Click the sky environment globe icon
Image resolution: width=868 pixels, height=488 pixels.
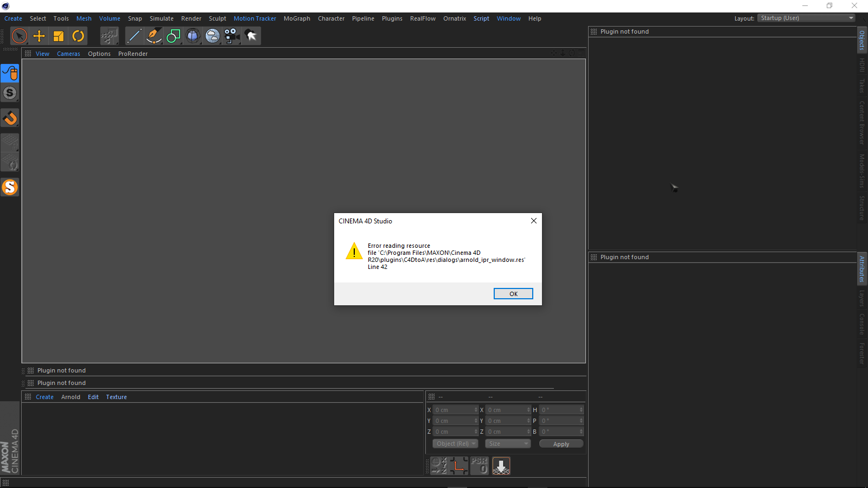pos(213,36)
